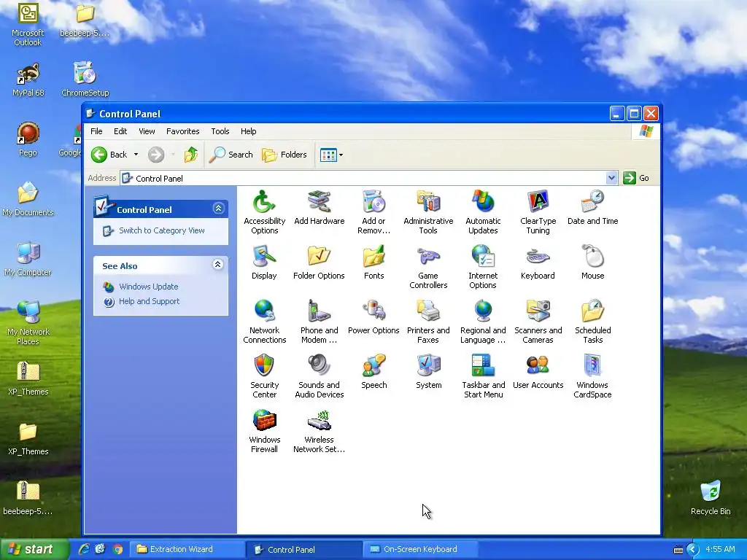The image size is (747, 560).
Task: Open the Help menu
Action: point(248,131)
